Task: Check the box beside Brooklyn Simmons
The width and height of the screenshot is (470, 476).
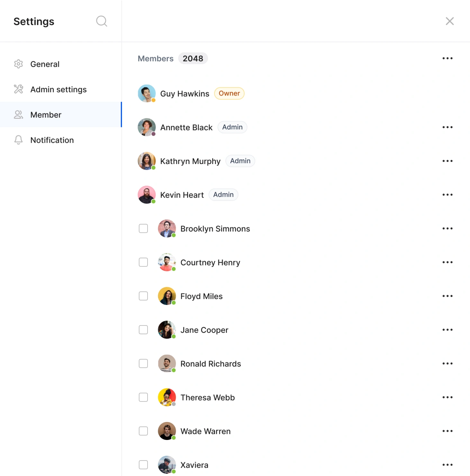Action: coord(143,229)
